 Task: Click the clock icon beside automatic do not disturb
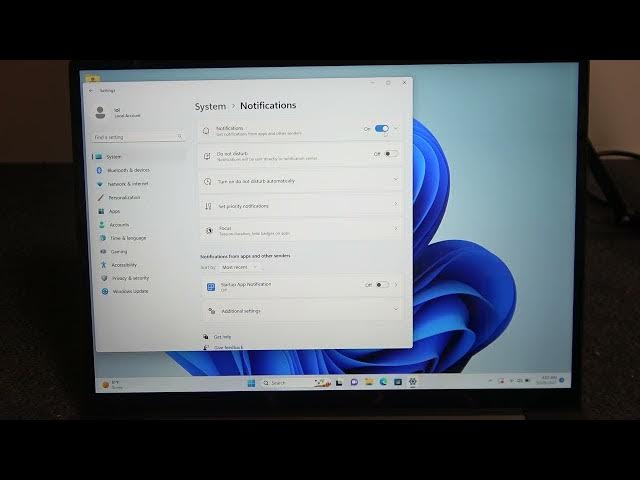coord(208,181)
